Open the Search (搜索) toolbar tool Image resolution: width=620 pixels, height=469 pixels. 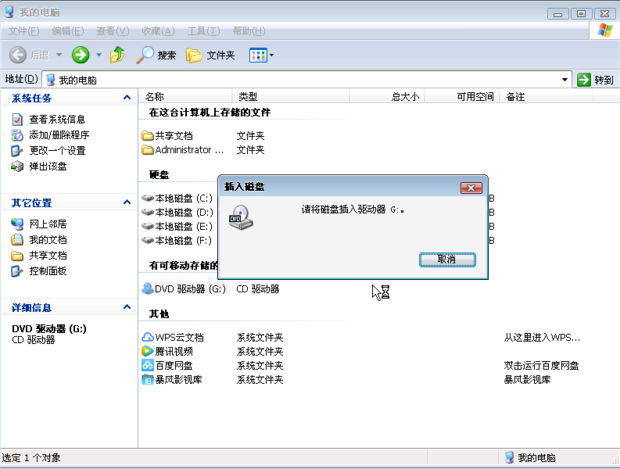pyautogui.click(x=156, y=55)
